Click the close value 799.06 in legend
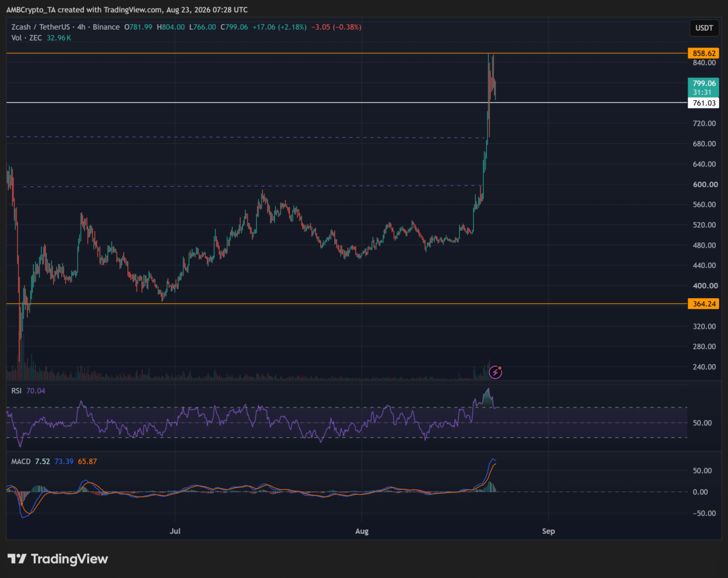Image resolution: width=728 pixels, height=578 pixels. [236, 27]
